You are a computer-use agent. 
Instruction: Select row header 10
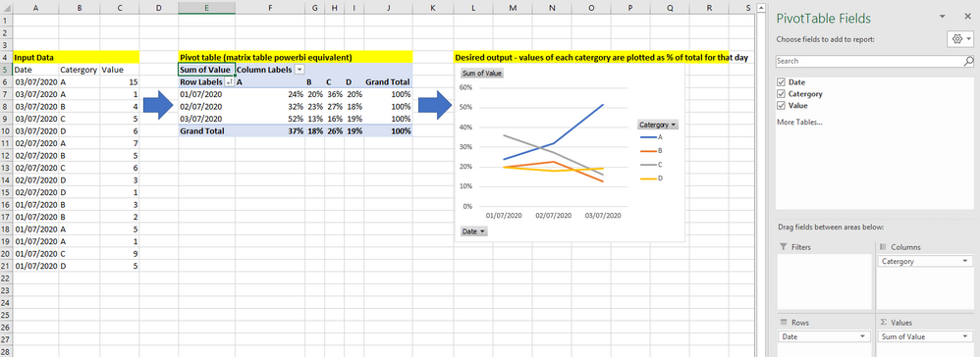point(6,131)
